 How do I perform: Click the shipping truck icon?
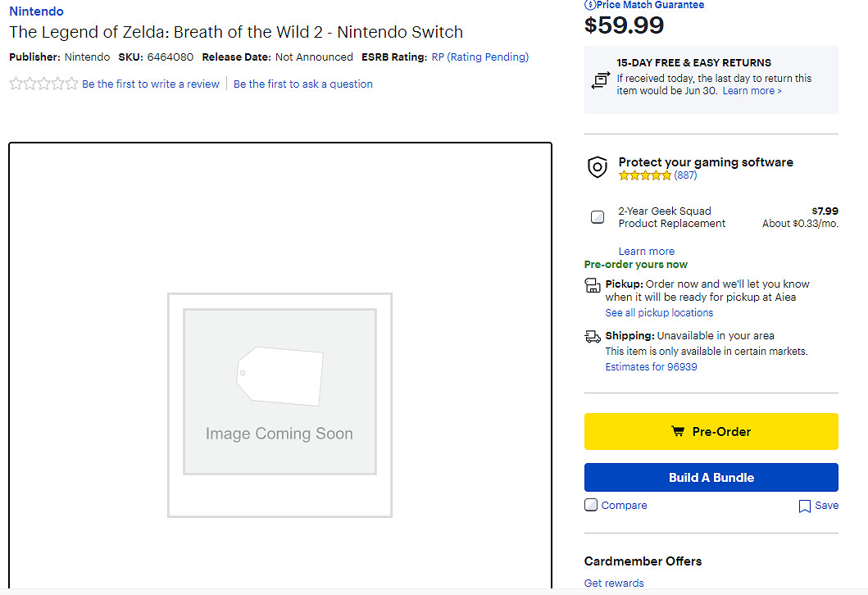[593, 336]
